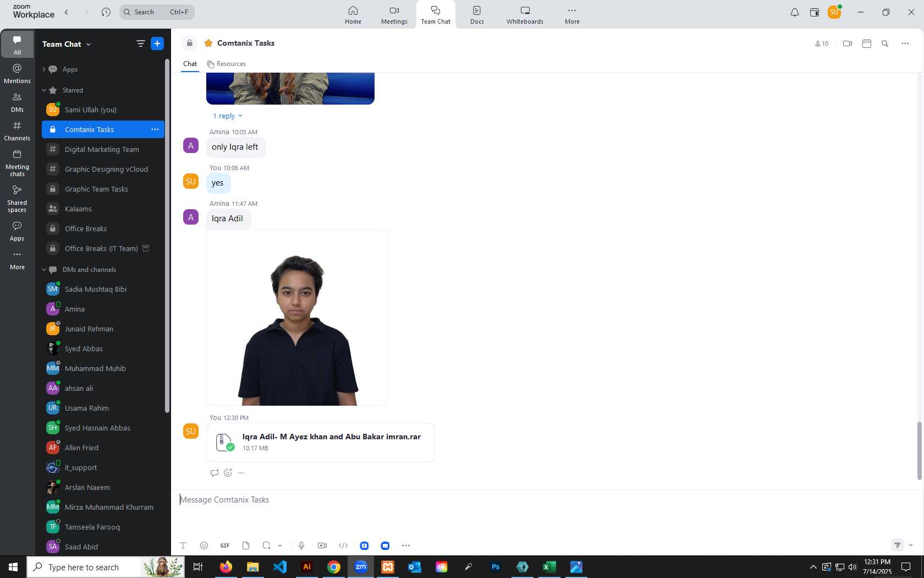Show Mentions in left rail

tap(17, 74)
